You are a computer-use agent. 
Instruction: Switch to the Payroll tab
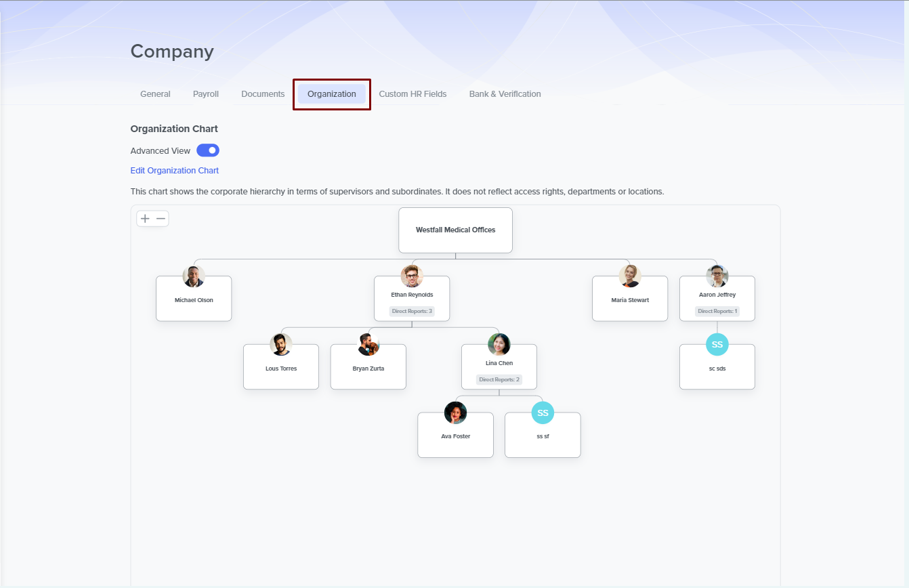(x=206, y=94)
